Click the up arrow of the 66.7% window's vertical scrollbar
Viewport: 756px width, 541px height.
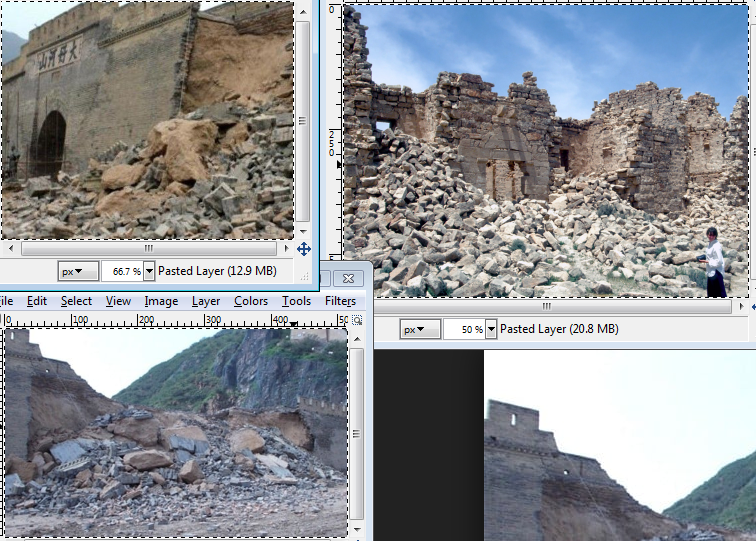tap(303, 12)
